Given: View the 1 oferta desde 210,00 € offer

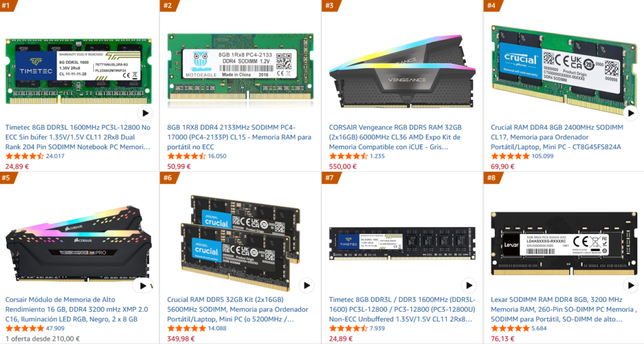Looking at the screenshot, I should 43,339.
